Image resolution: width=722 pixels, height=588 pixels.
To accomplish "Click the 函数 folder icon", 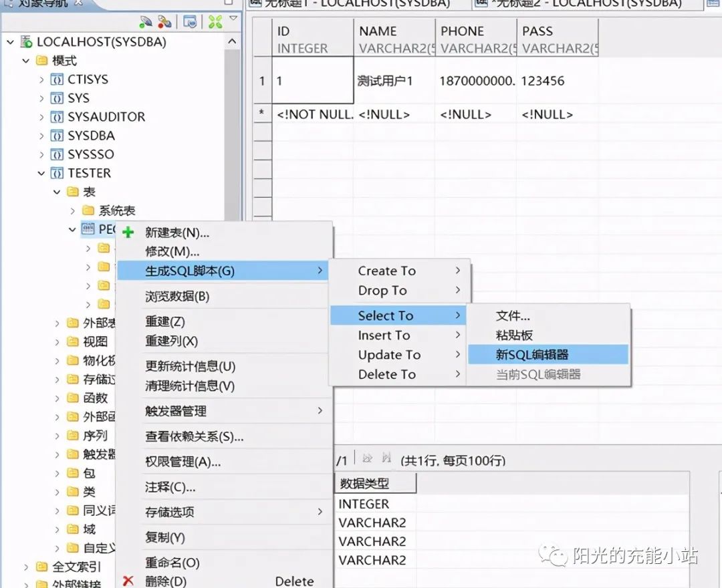I will click(x=73, y=398).
